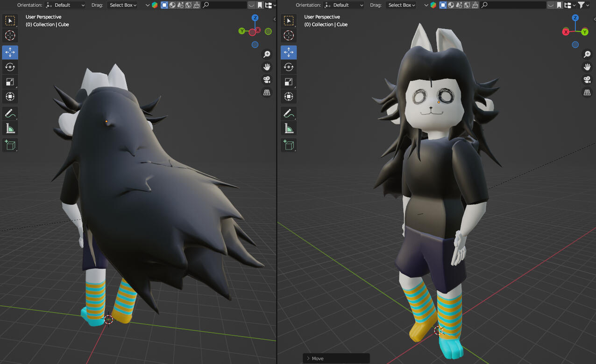The height and width of the screenshot is (364, 596).
Task: Open the Orientation Default dropdown in right header
Action: (344, 5)
